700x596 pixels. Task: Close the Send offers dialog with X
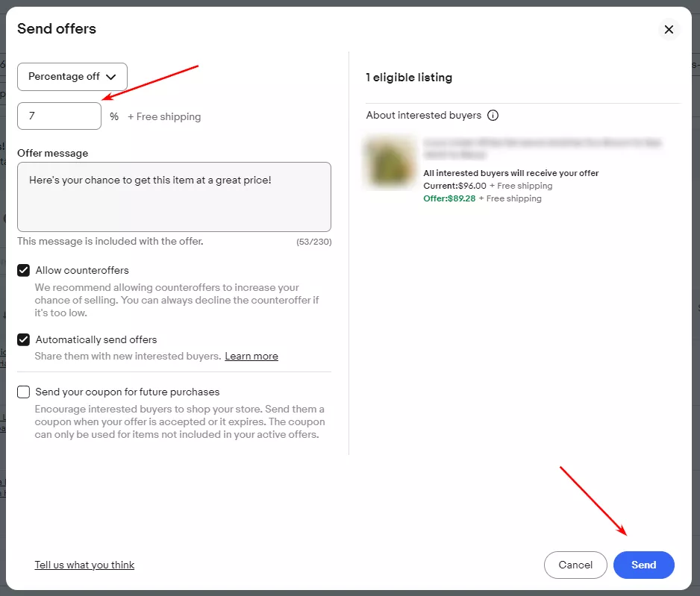click(669, 29)
